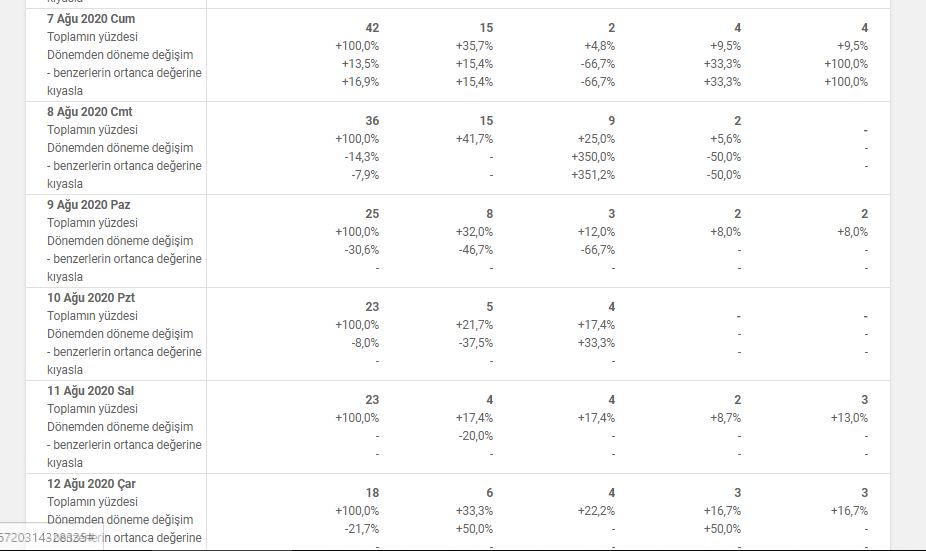926x551 pixels.
Task: Click value 18 in the 12 Ağu row
Action: (372, 493)
